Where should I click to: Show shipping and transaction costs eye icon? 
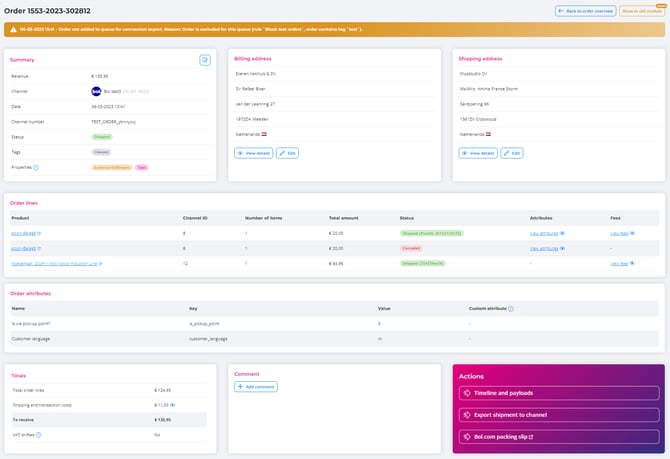[x=173, y=405]
